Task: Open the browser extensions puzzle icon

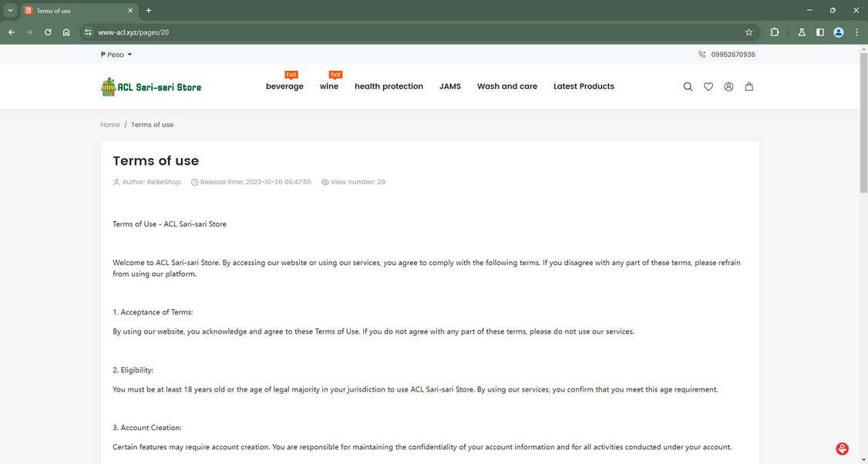Action: pos(773,32)
